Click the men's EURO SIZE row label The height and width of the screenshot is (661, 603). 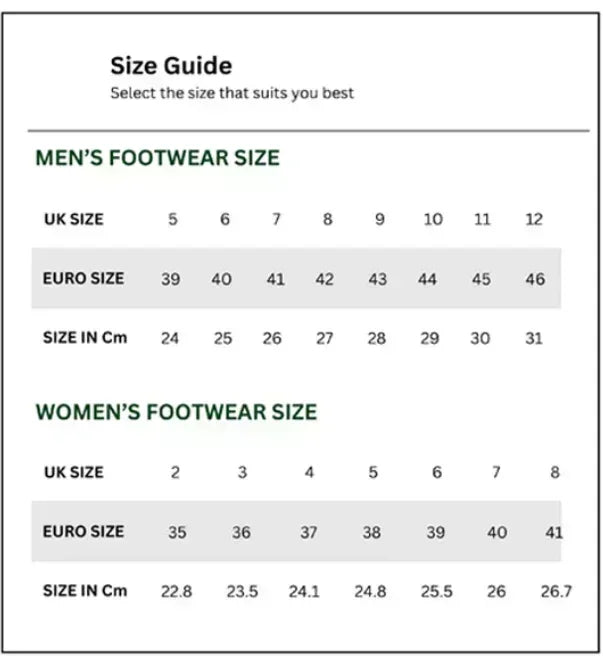tap(83, 278)
